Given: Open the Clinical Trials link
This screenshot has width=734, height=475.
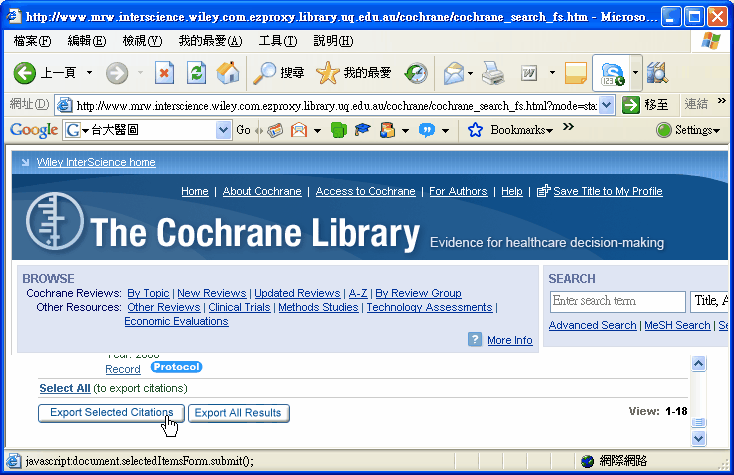Looking at the screenshot, I should 239,307.
